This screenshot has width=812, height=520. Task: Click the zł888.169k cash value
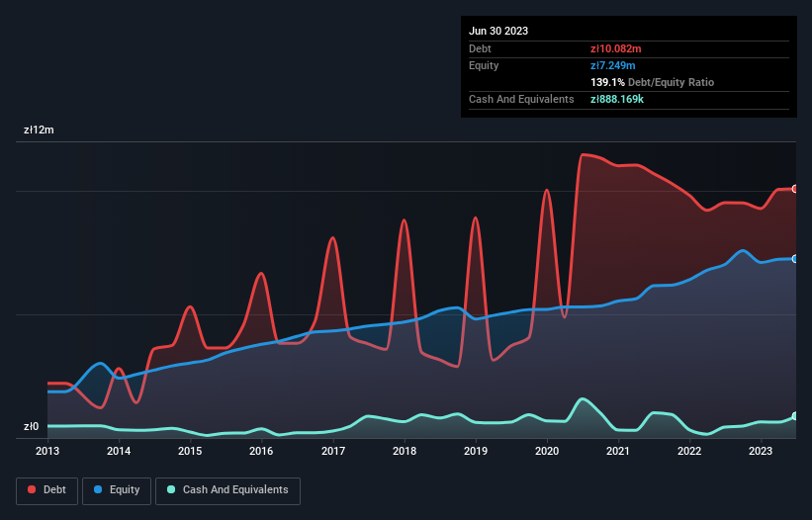click(617, 99)
